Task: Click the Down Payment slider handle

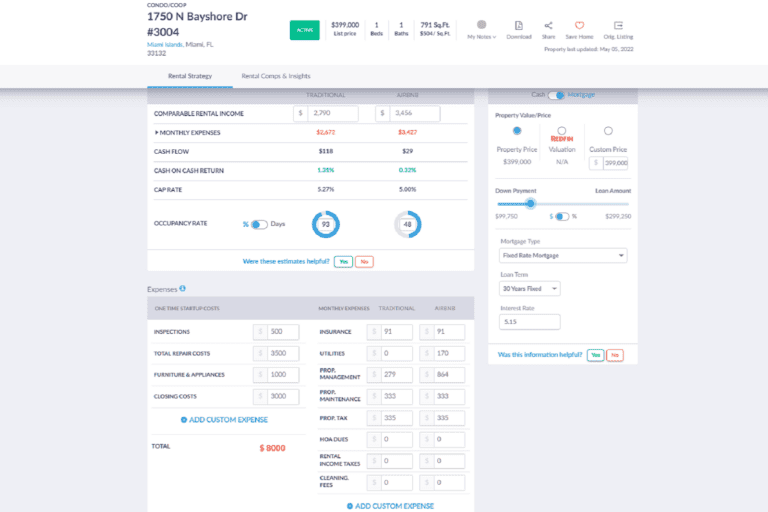Action: point(530,203)
